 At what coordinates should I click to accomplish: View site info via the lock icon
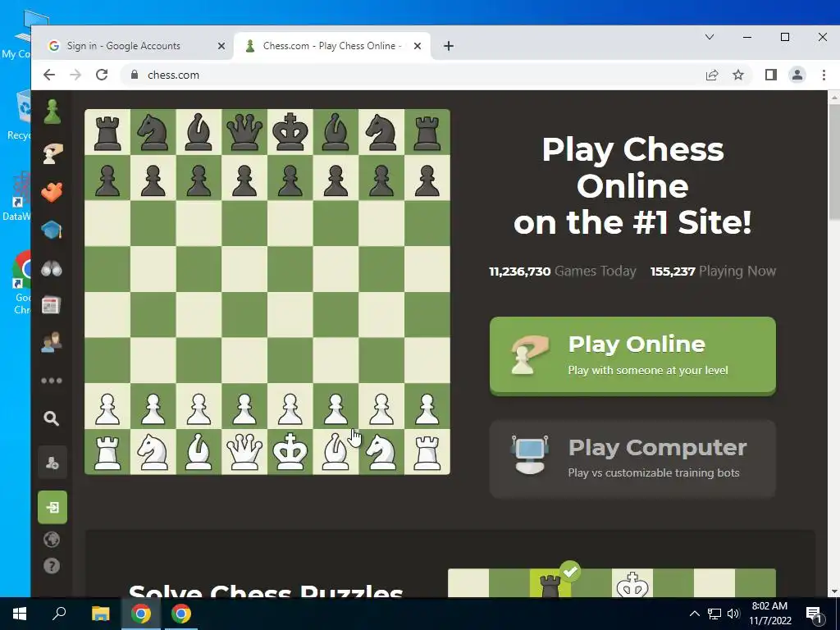[135, 75]
